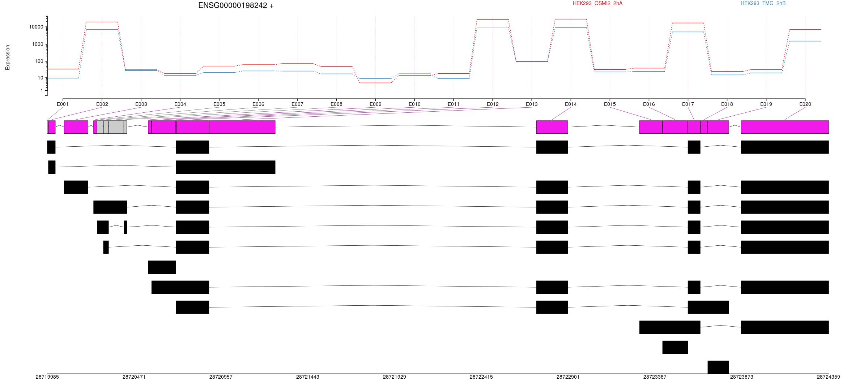Click y-axis tick value 10000
868x383 pixels.
point(36,27)
